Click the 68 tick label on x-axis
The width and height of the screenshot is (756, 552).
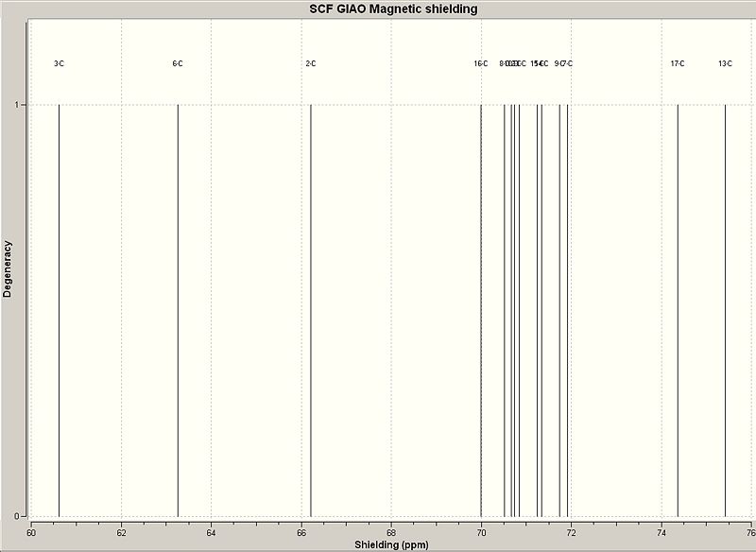coord(391,533)
